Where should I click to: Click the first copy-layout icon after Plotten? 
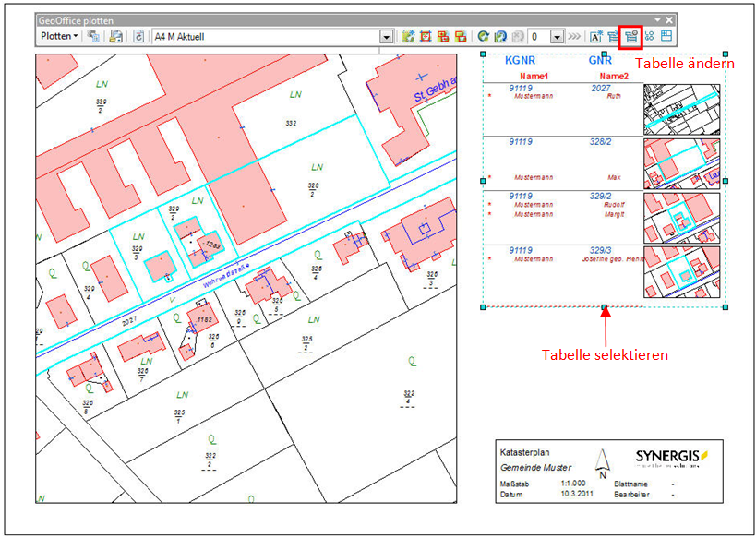pos(93,37)
